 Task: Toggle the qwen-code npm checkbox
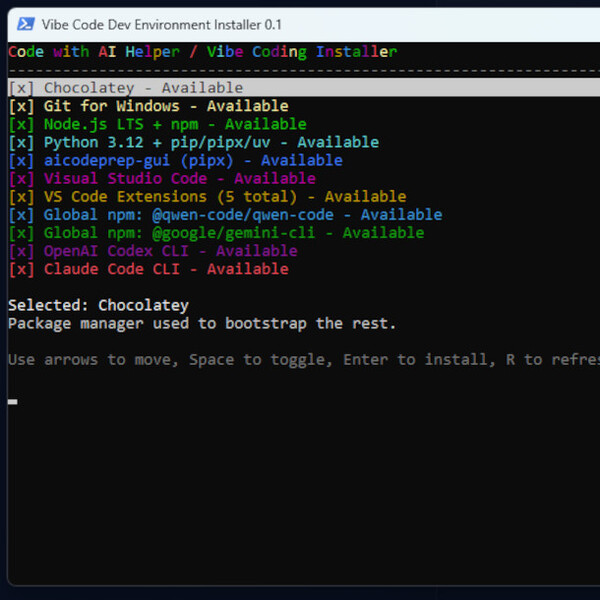pos(21,215)
